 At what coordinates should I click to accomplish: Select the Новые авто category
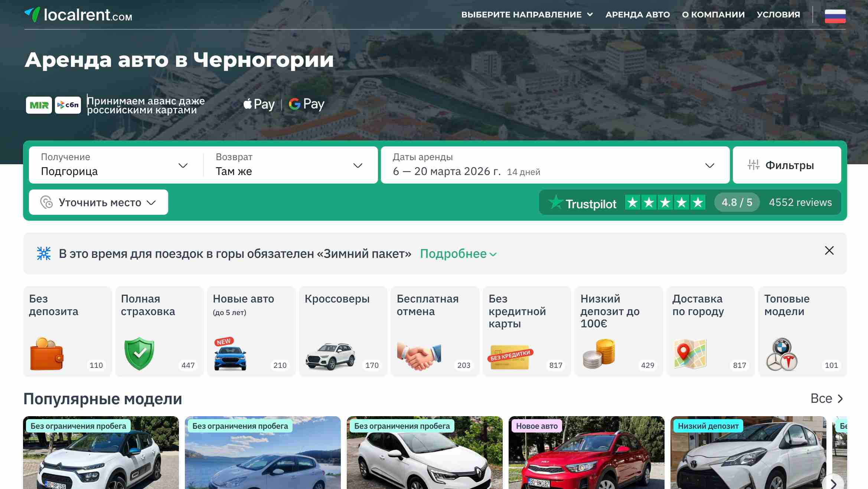tap(251, 331)
